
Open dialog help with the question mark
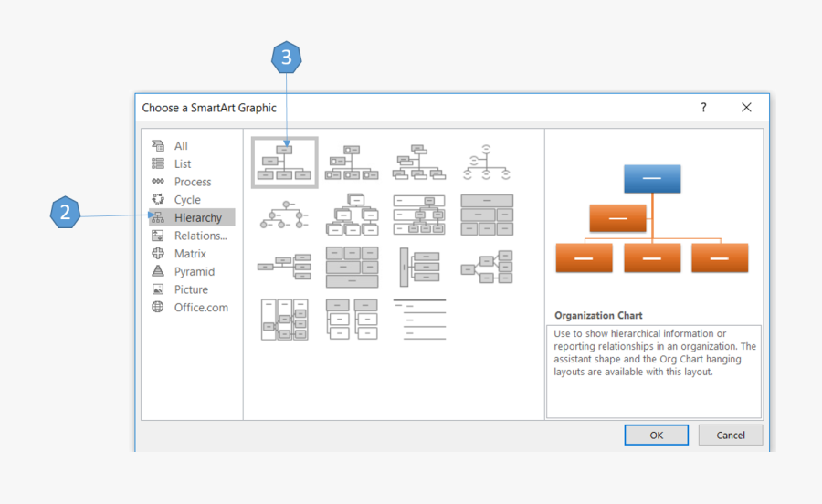703,108
